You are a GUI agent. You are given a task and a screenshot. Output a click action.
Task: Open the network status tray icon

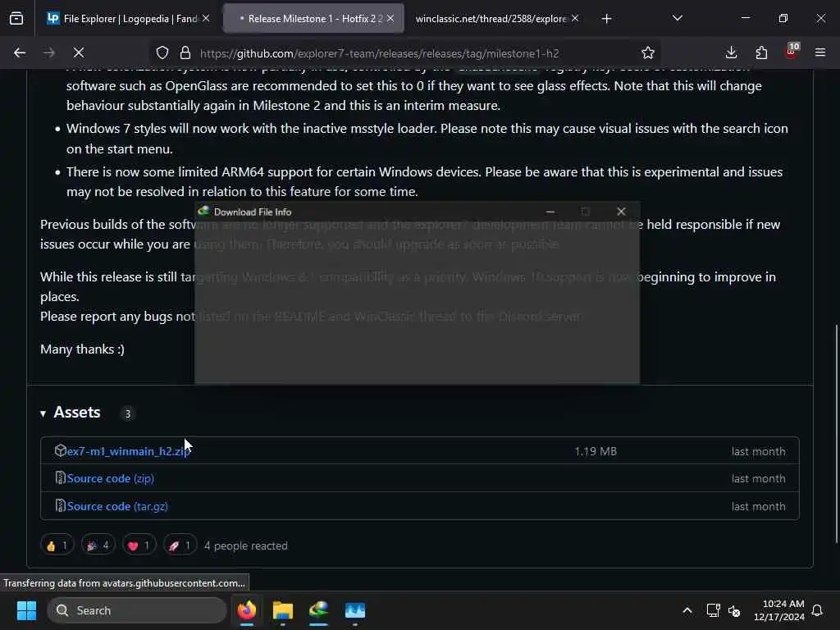713,610
